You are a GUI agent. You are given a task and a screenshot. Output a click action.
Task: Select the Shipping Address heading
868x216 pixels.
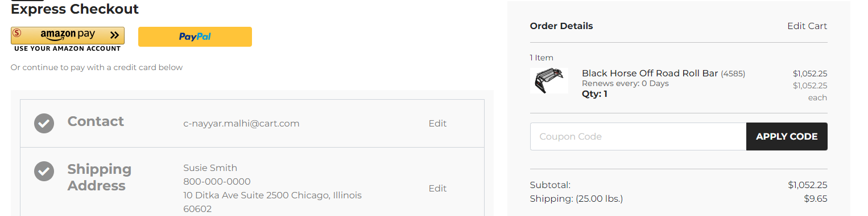coord(100,177)
